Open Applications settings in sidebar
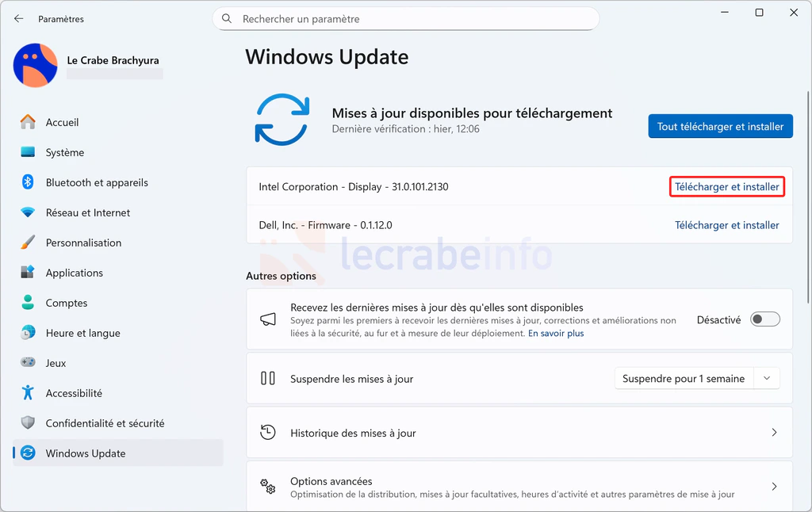The height and width of the screenshot is (512, 812). click(75, 273)
